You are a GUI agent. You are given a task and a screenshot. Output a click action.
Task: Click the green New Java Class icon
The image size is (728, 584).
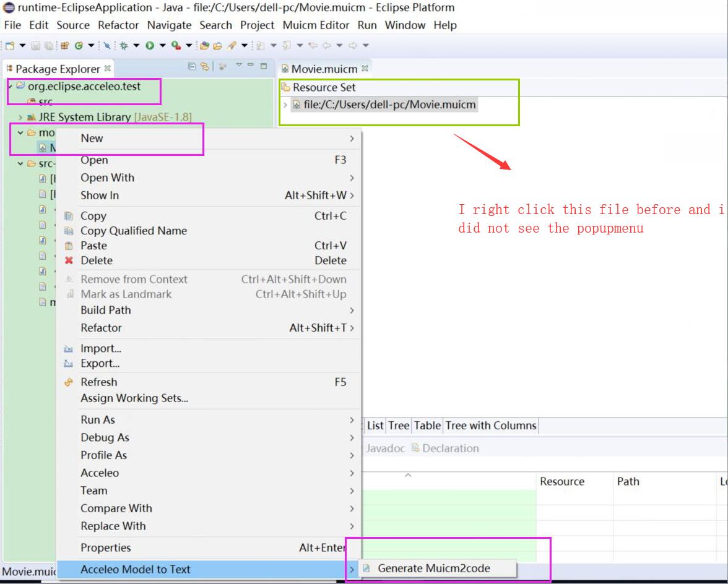point(79,45)
